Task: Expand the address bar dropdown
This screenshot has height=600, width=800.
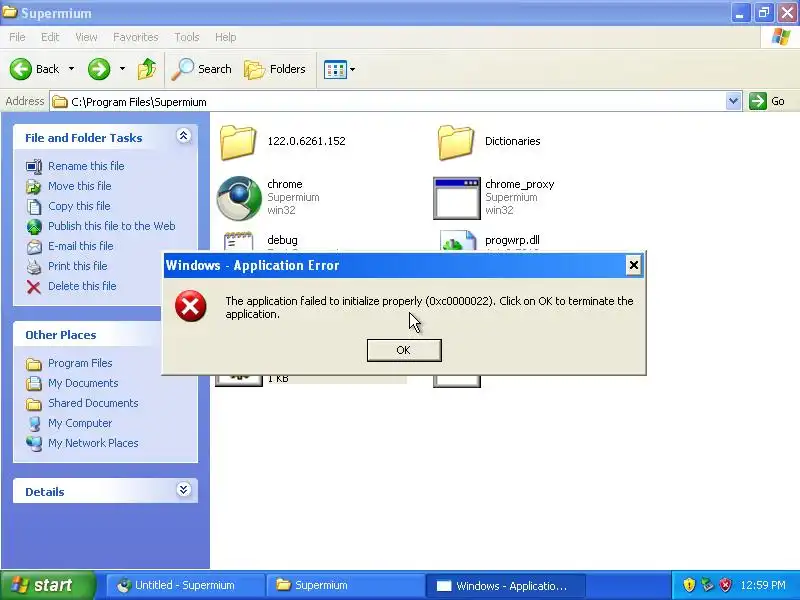Action: coord(733,101)
